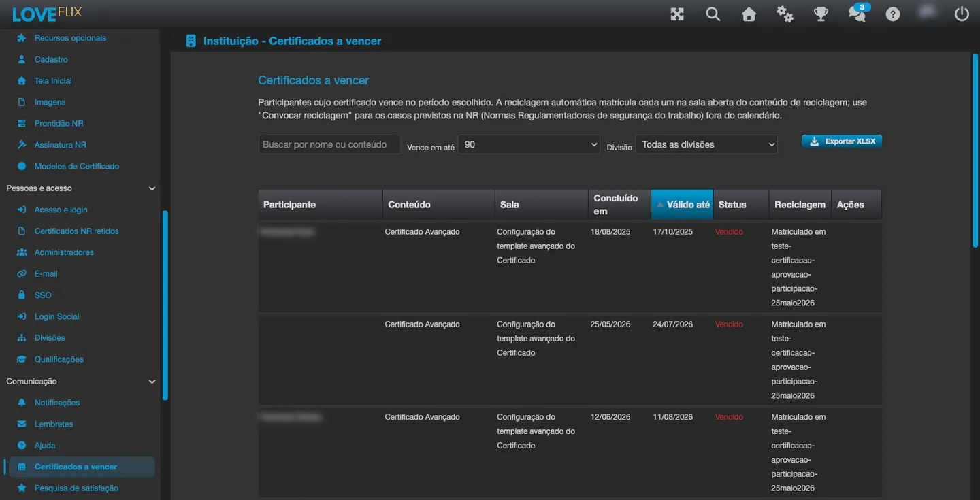This screenshot has width=980, height=500.
Task: Focus the Buscar por nome ou conteúdo field
Action: coord(329,144)
